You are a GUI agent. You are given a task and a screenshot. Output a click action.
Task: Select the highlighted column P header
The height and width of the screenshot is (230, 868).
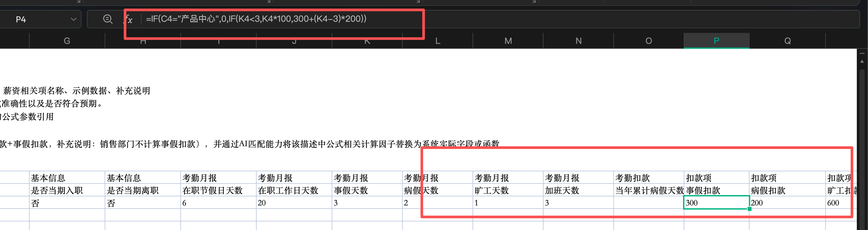pyautogui.click(x=716, y=41)
